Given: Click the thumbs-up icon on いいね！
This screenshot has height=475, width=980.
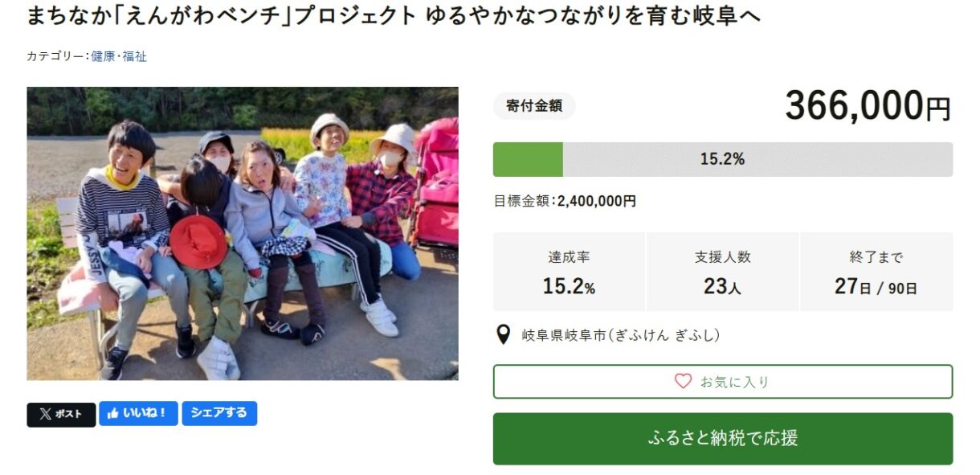Looking at the screenshot, I should point(112,413).
